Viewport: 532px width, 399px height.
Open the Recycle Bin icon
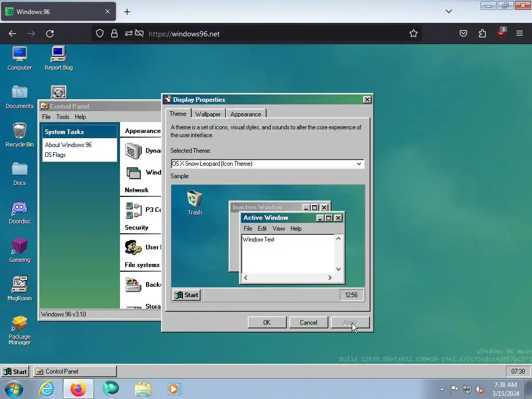[19, 135]
